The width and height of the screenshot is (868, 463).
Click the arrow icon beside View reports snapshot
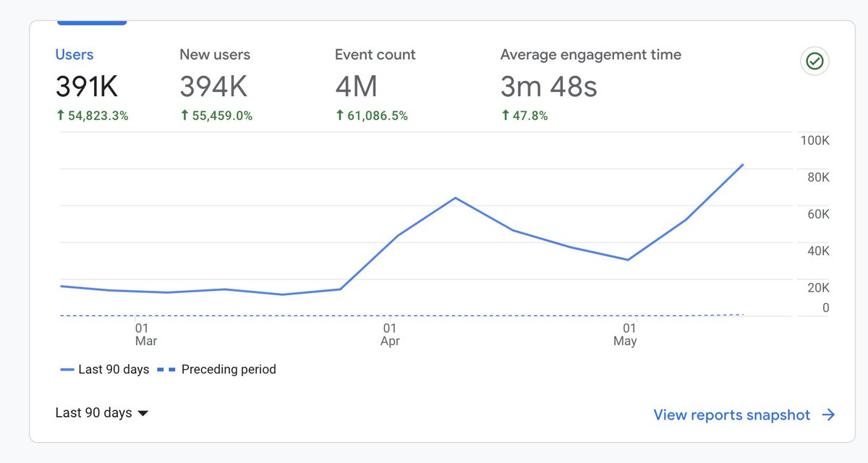[x=829, y=415]
